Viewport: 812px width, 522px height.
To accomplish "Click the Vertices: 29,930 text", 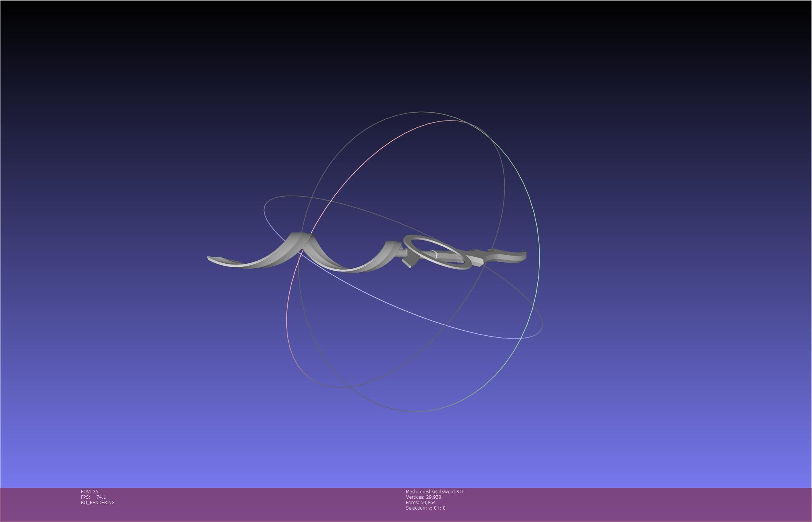I will coord(423,497).
